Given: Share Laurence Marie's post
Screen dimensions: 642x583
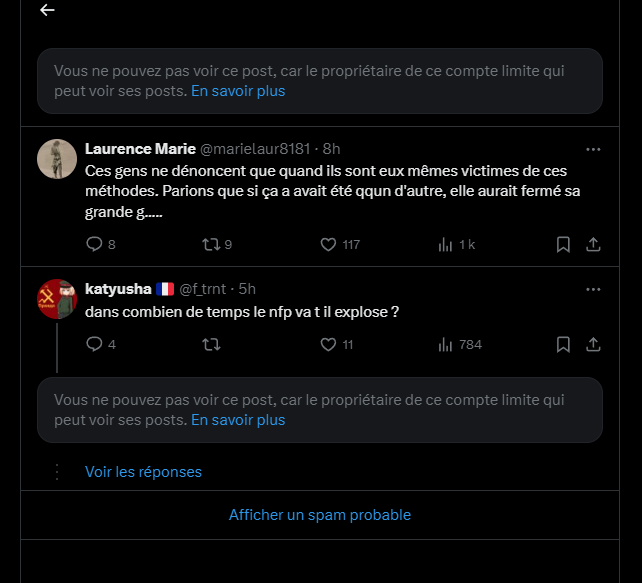Looking at the screenshot, I should 592,244.
